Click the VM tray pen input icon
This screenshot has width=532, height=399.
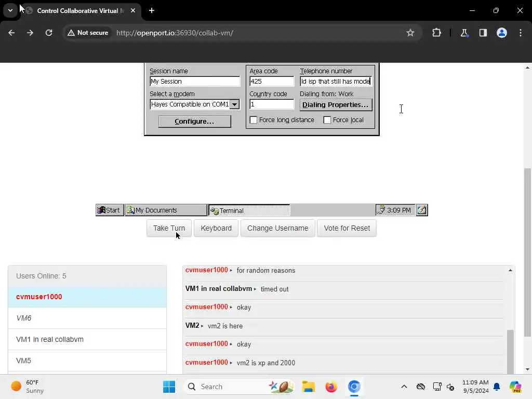click(x=422, y=210)
